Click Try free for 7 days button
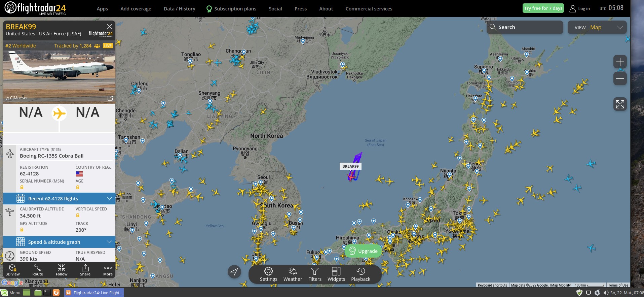644x297 pixels. coord(543,8)
